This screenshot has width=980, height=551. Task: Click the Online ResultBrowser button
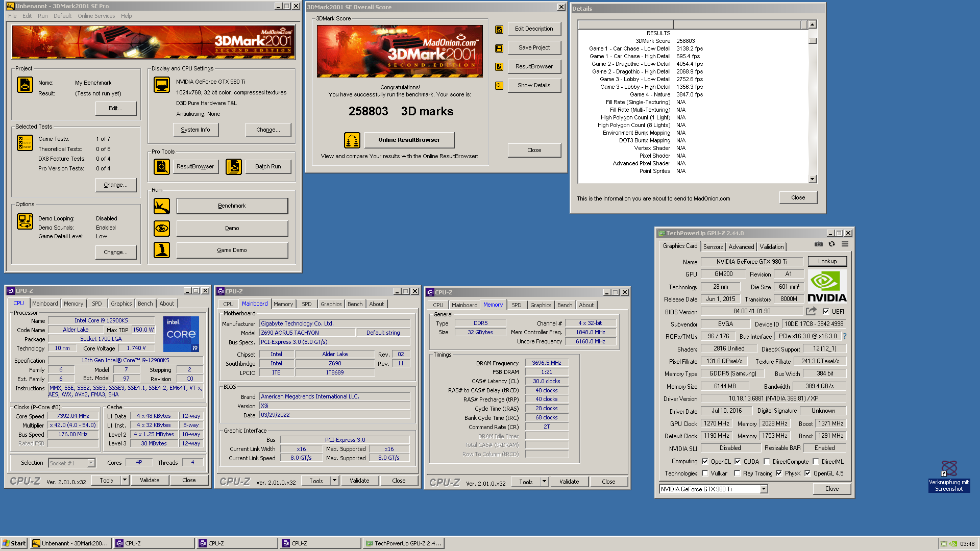click(409, 140)
